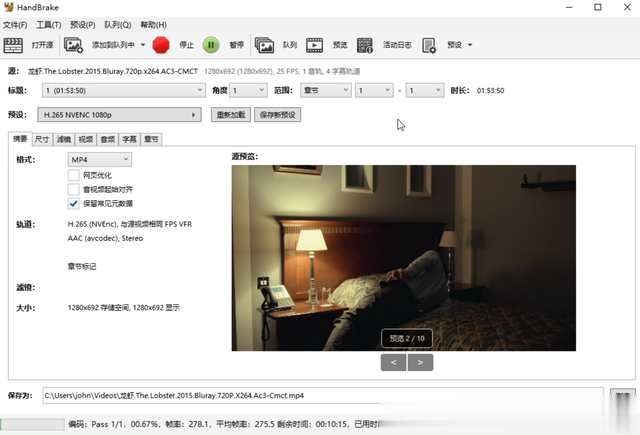Open the end chapter dropdown

point(424,90)
